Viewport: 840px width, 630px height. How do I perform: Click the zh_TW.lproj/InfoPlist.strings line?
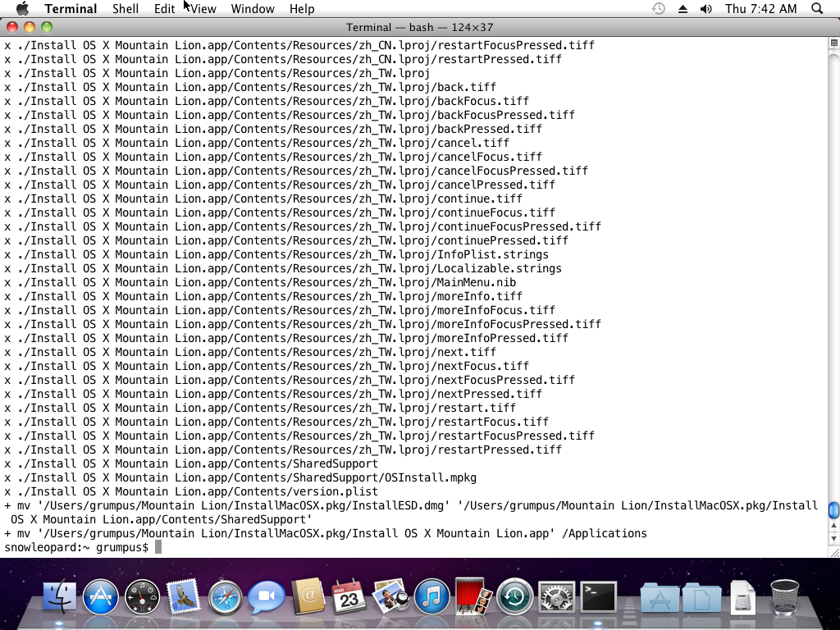coord(276,254)
